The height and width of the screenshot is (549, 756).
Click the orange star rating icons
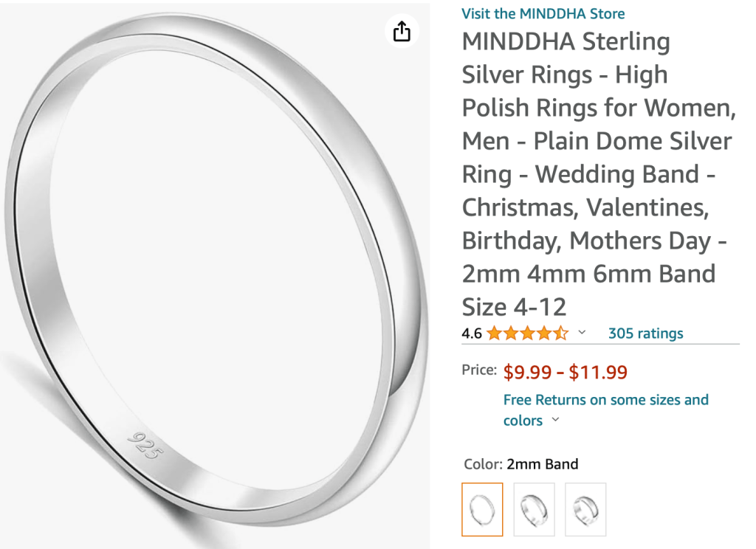(x=527, y=333)
